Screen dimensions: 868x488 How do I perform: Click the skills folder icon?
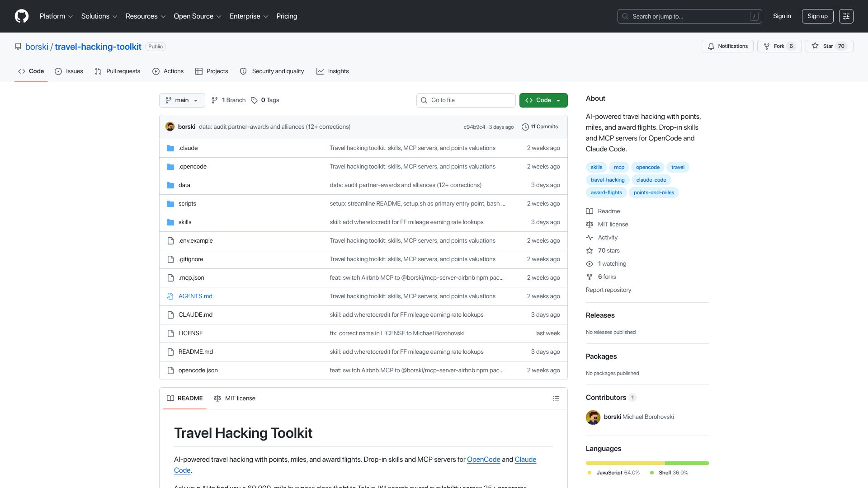[170, 222]
